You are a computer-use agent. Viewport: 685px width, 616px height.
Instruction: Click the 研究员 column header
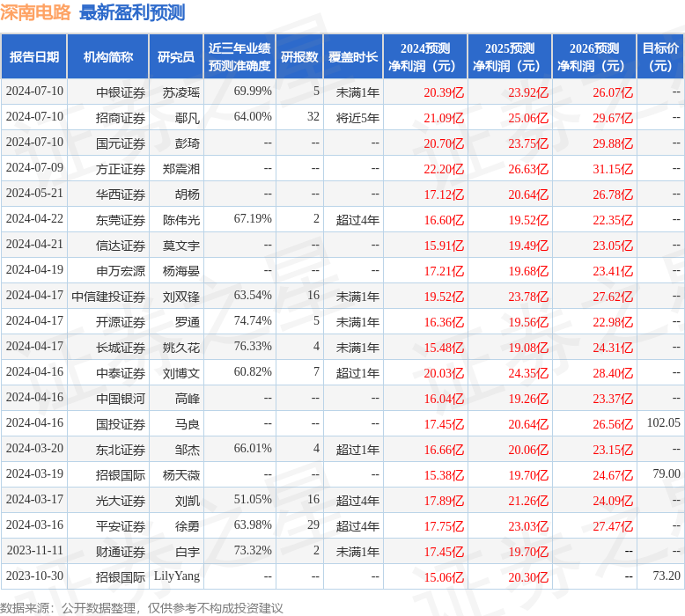(x=175, y=57)
